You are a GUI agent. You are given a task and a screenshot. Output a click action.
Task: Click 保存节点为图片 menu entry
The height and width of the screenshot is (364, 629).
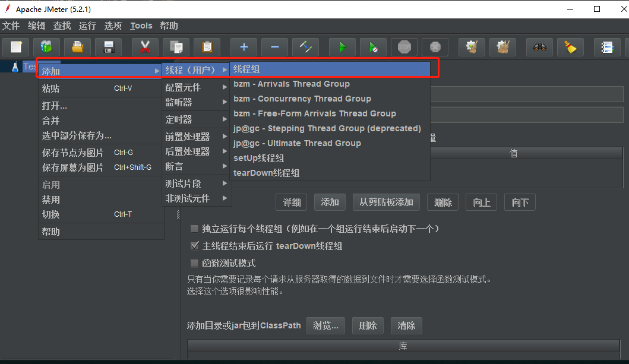pos(101,153)
